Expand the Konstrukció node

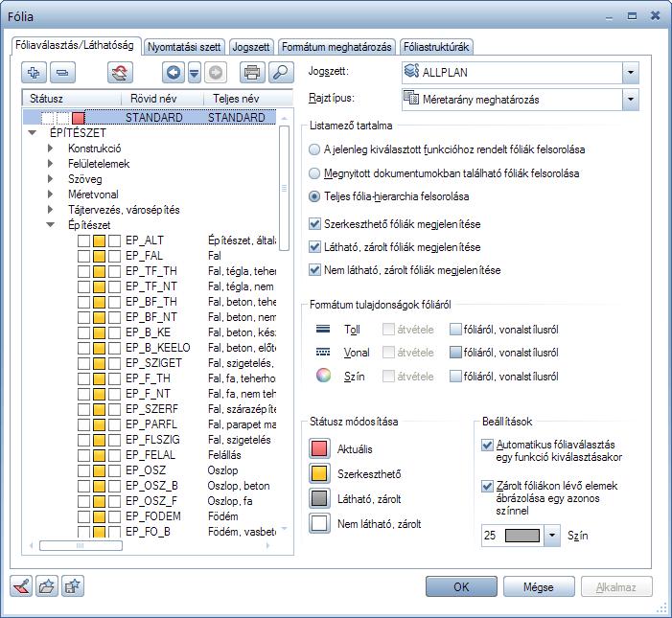pos(50,149)
